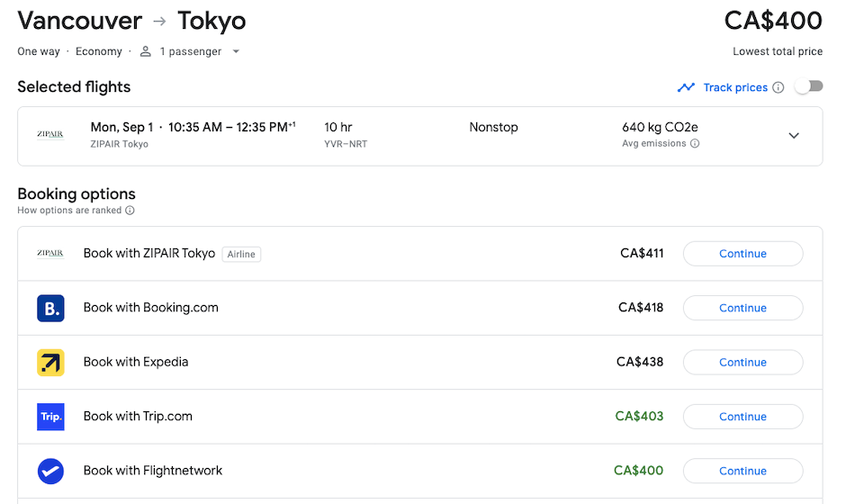Enable the Track prices toggle switch
The image size is (864, 504).
(x=809, y=86)
